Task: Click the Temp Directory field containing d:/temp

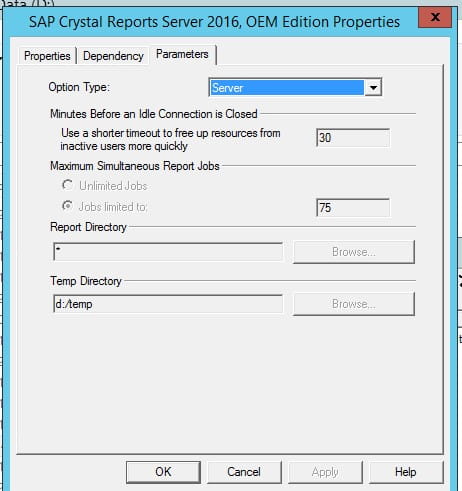Action: tap(168, 304)
